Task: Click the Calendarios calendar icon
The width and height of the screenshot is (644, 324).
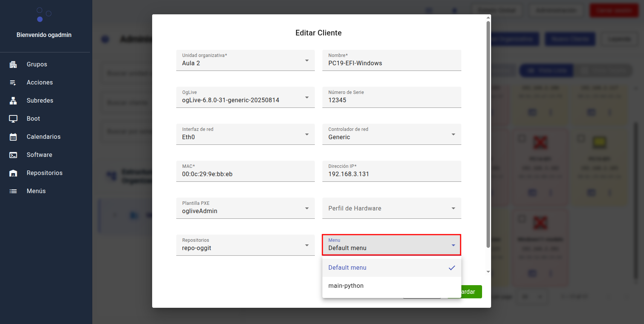Action: pos(13,137)
